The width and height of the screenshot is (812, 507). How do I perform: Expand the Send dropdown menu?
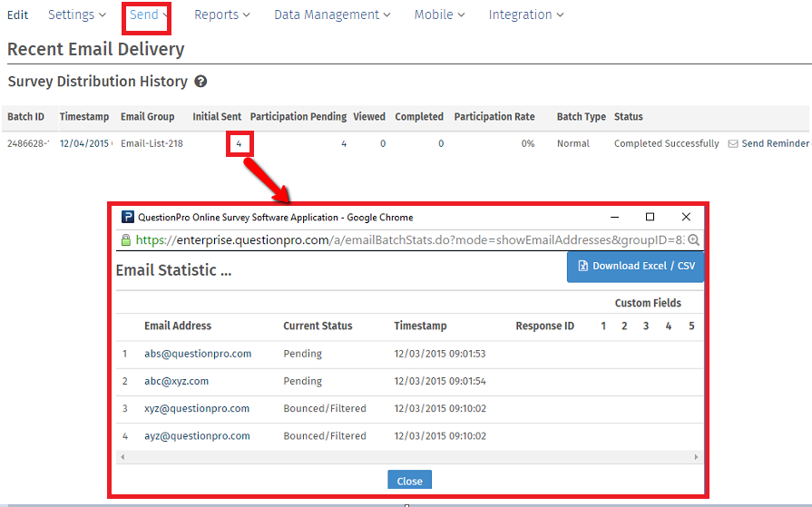(x=147, y=15)
